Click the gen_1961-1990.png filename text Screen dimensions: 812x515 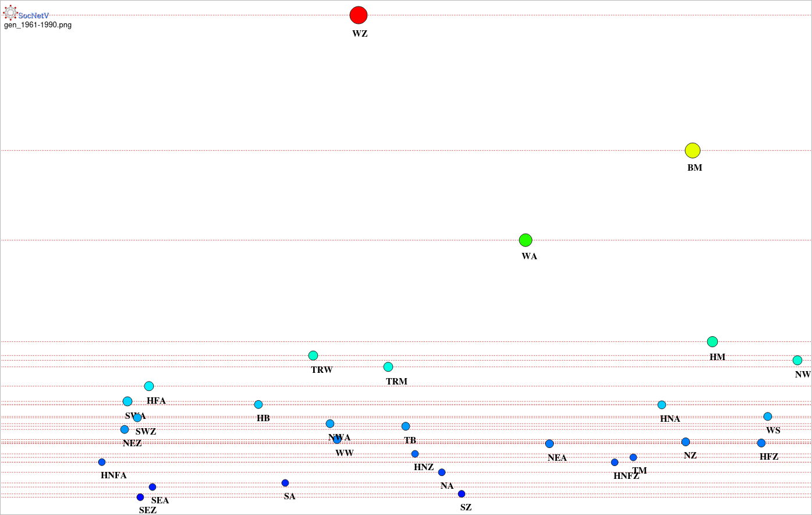click(x=38, y=25)
